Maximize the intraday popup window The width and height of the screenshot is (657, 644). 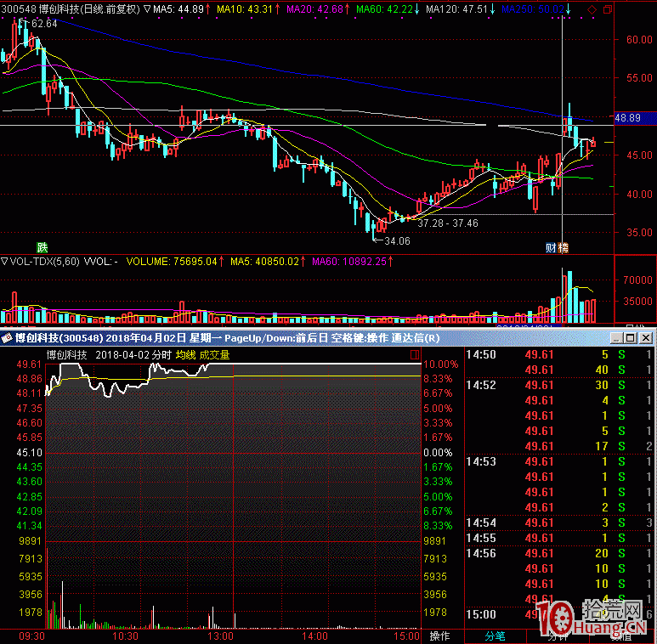[630, 337]
